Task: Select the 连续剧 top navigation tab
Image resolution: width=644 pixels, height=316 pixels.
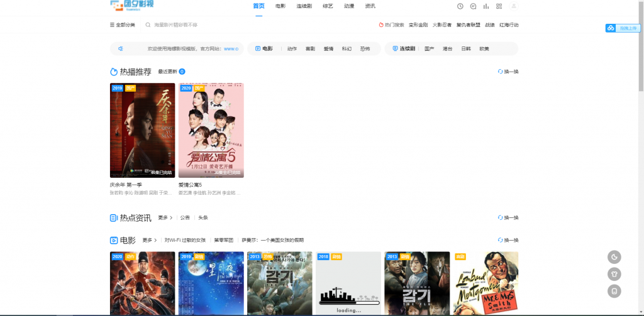Action: tap(304, 6)
